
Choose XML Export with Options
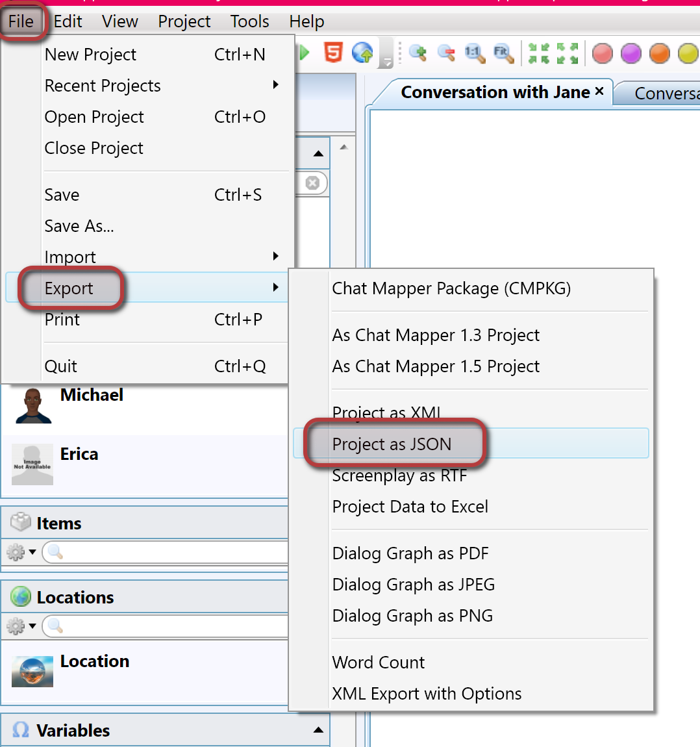(x=471, y=693)
